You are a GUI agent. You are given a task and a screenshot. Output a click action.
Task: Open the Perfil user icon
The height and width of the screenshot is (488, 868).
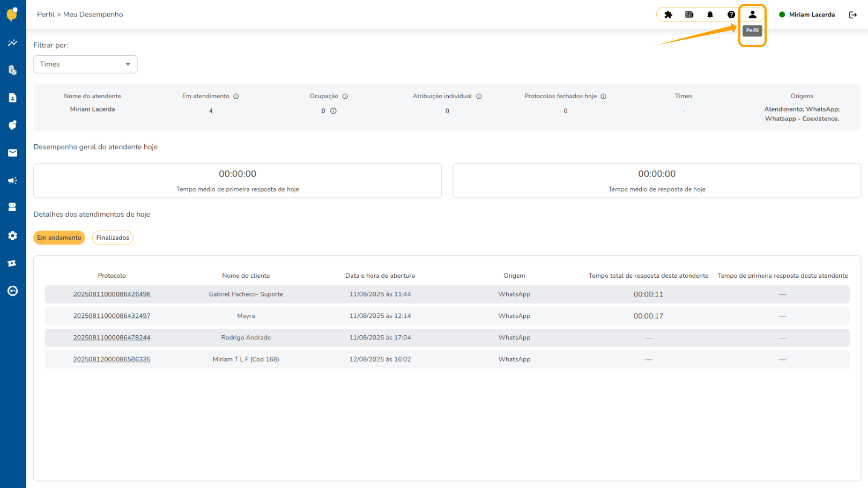pos(752,14)
